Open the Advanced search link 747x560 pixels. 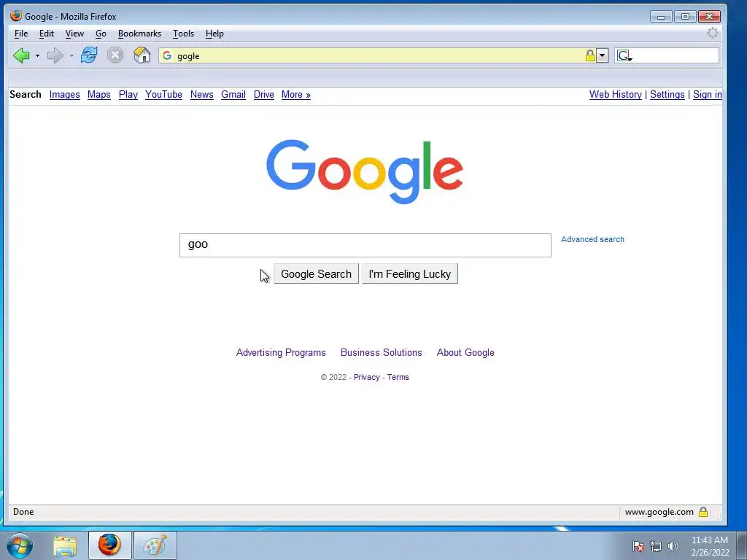592,239
